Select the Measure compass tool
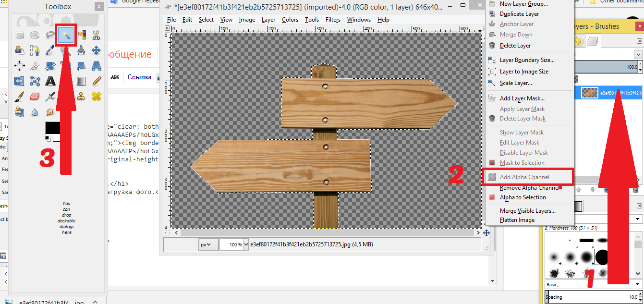 coord(81,50)
